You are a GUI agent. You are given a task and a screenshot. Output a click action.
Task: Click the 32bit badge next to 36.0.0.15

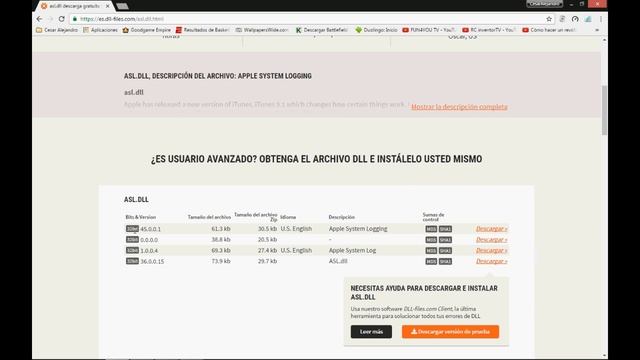[x=132, y=261]
